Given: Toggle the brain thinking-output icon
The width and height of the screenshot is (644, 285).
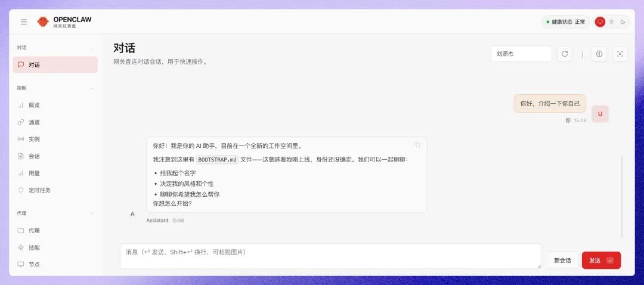Looking at the screenshot, I should point(599,54).
